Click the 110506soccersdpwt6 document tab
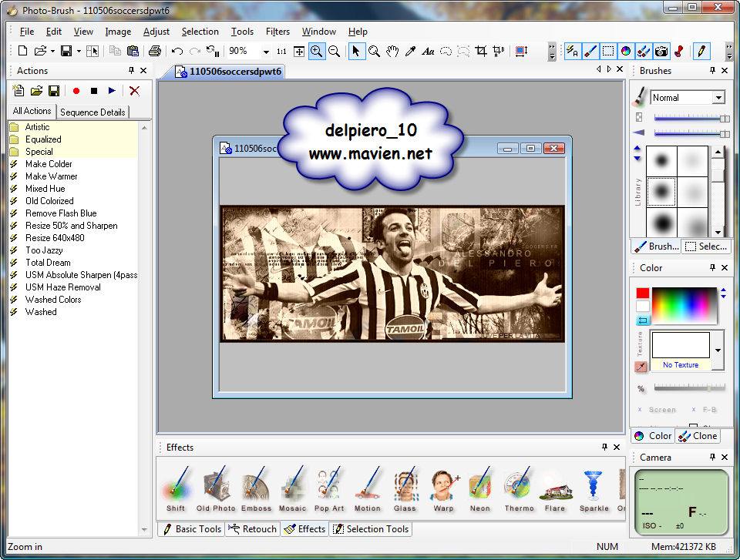740x560 pixels. [x=228, y=72]
